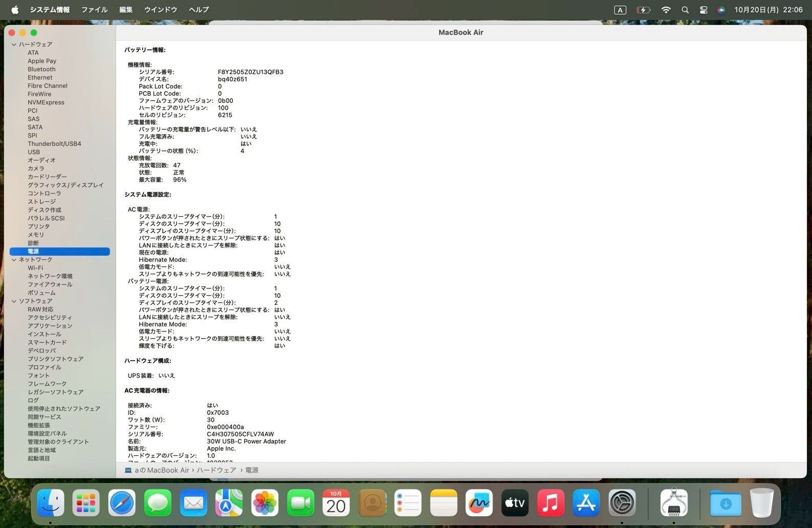The height and width of the screenshot is (528, 812).
Task: Click ハードウェア in the path bar
Action: 216,470
